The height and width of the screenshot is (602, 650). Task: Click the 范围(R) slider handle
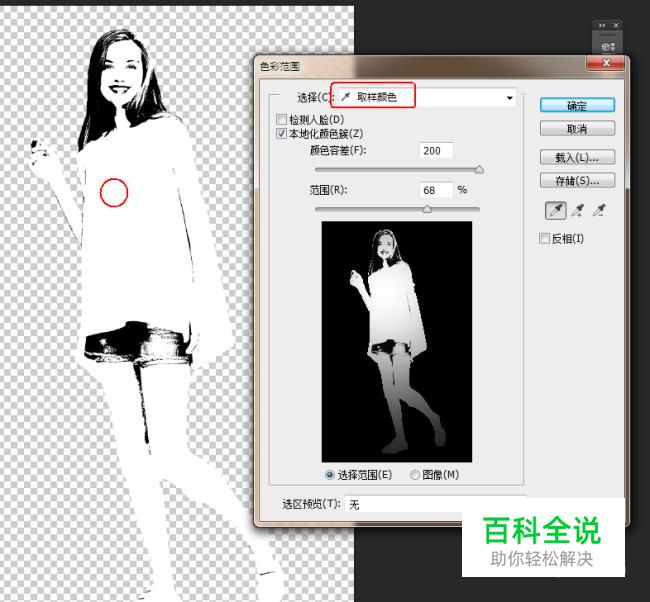pos(427,209)
